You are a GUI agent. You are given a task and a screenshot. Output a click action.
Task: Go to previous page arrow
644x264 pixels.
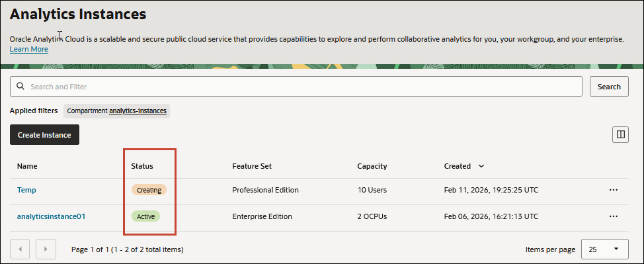(20, 249)
